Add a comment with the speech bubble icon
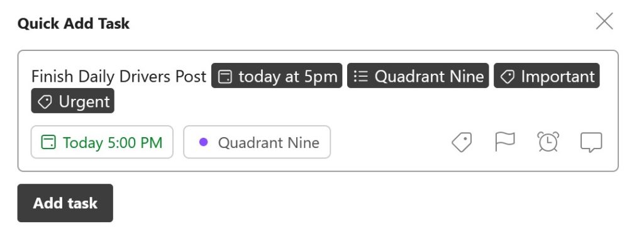Viewport: 644px width, 236px height. 591,142
